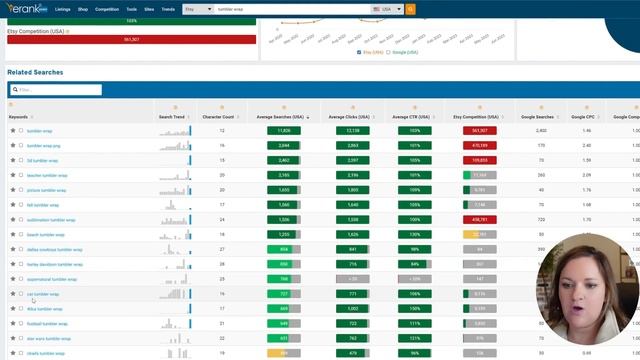Viewport: 640px width, 360px height.
Task: Click the eRank logo
Action: (27, 8)
